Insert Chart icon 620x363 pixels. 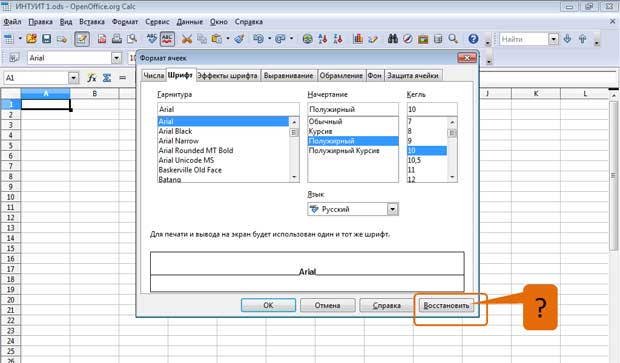point(358,39)
